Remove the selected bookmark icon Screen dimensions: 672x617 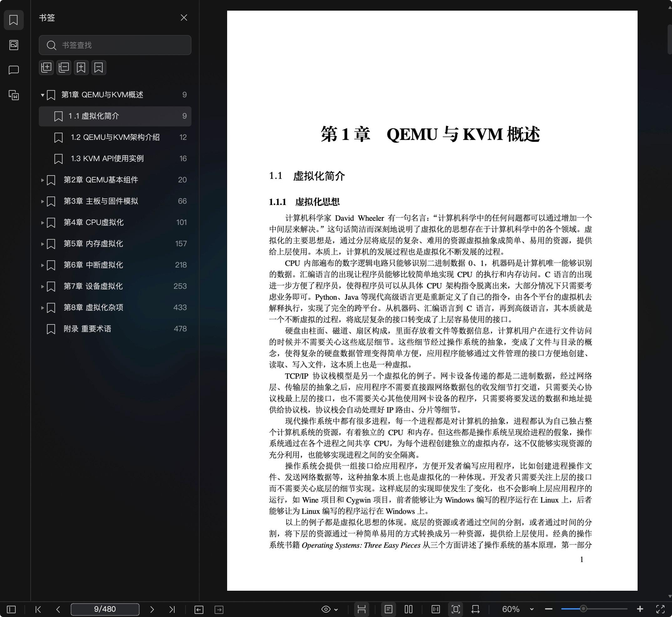coord(99,68)
